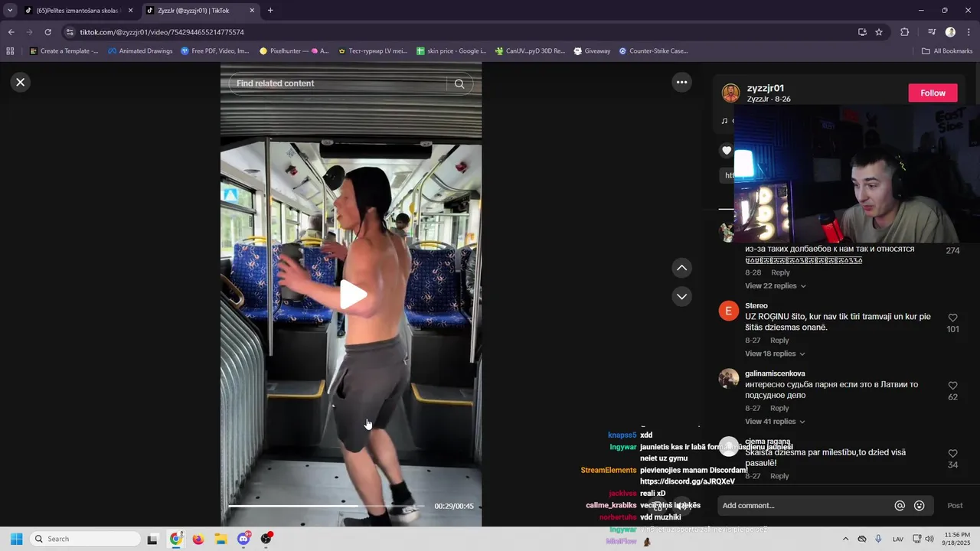Image resolution: width=980 pixels, height=551 pixels.
Task: Insert an @ mention in comment
Action: pyautogui.click(x=900, y=506)
